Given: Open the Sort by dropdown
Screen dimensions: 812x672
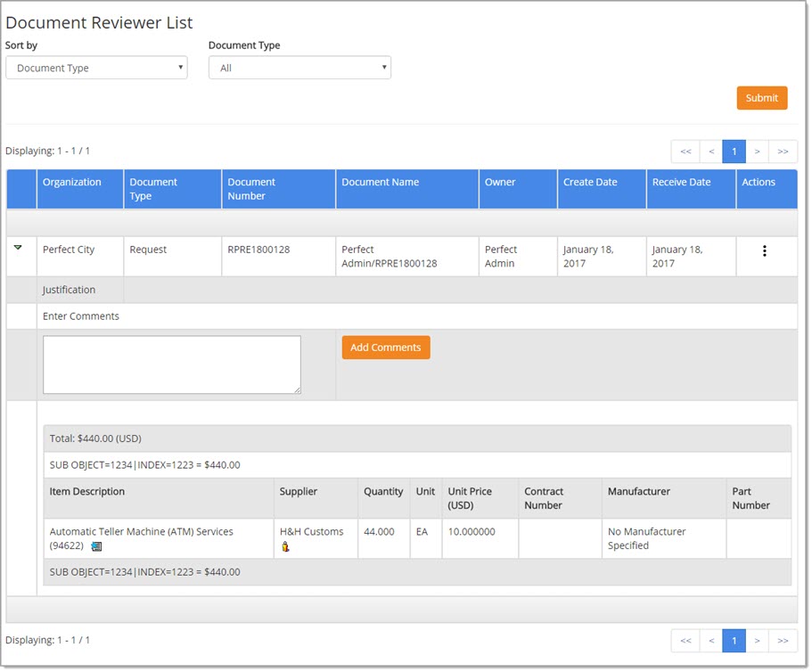Looking at the screenshot, I should (x=96, y=68).
